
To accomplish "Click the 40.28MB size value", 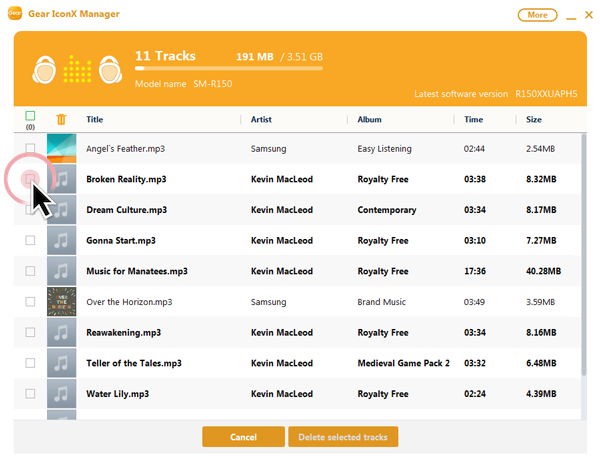I will pyautogui.click(x=543, y=271).
